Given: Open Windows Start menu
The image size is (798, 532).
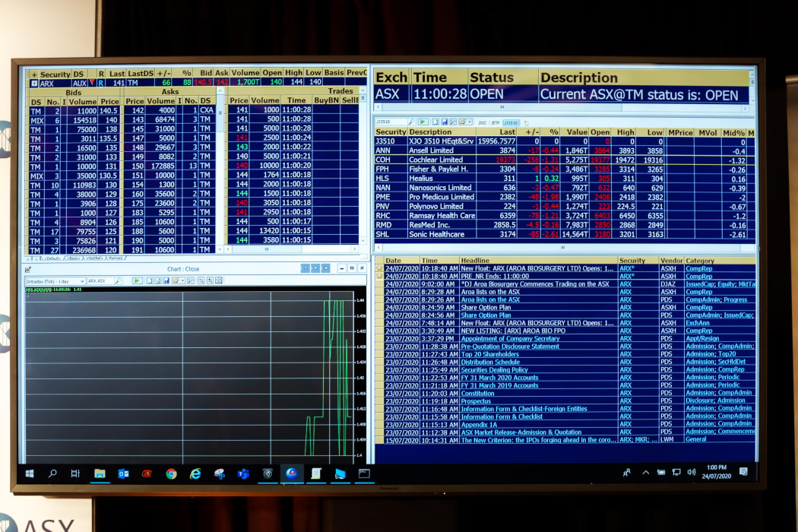Looking at the screenshot, I should [30, 473].
